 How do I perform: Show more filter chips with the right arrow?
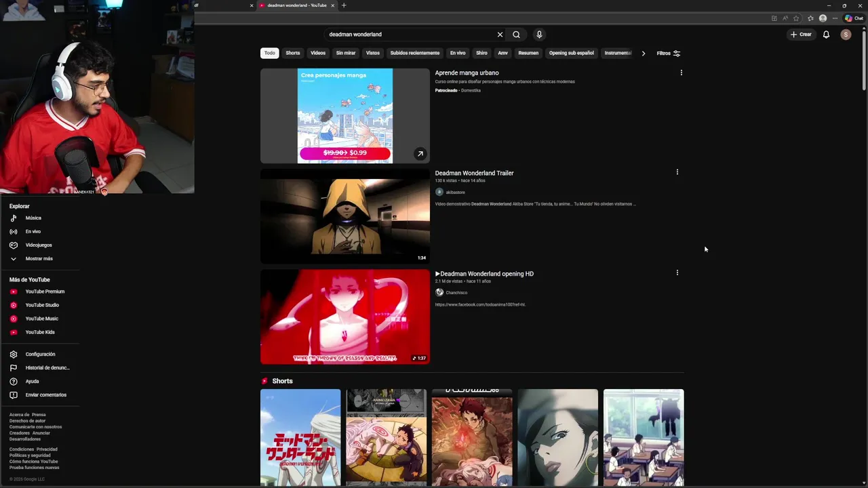[644, 53]
